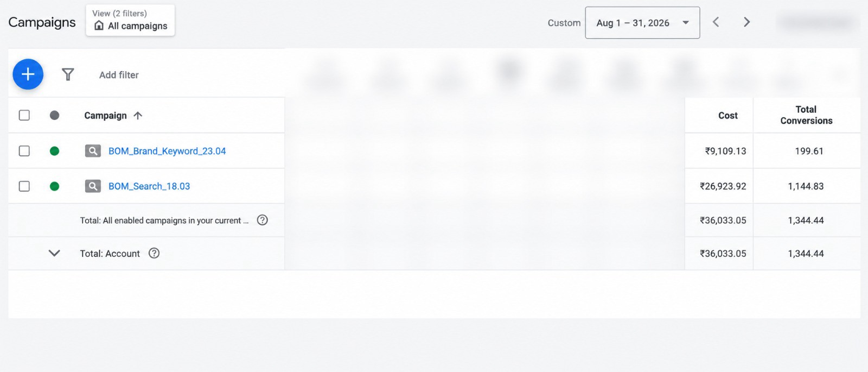Viewport: 868px width, 372px height.
Task: Expand the Total: Account row chevron
Action: click(54, 253)
